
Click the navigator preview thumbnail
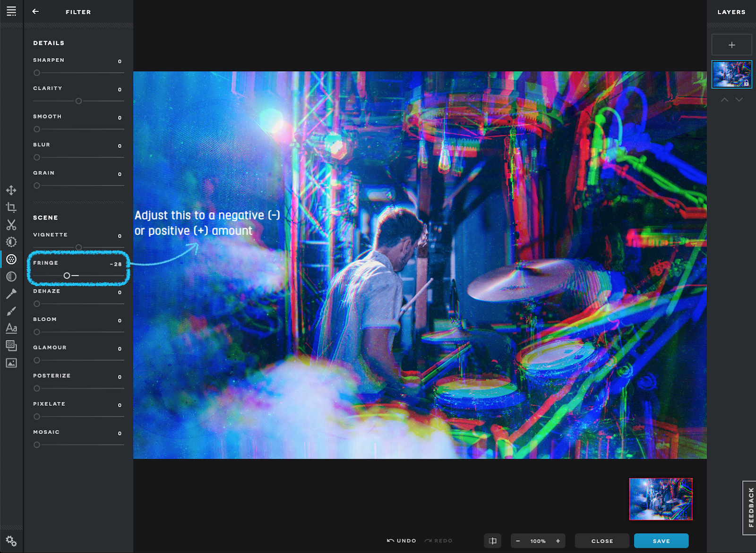click(x=661, y=499)
